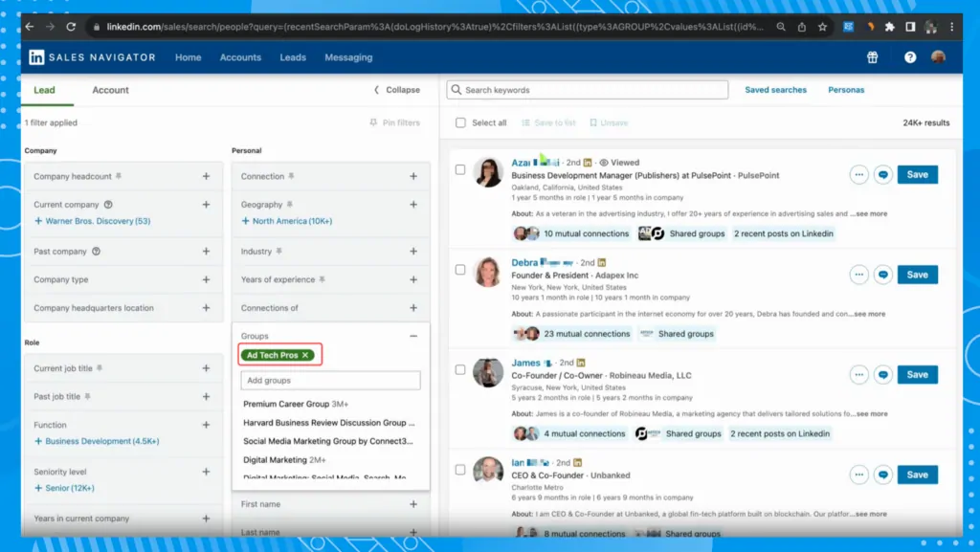Open Personas link
980x552 pixels.
846,90
